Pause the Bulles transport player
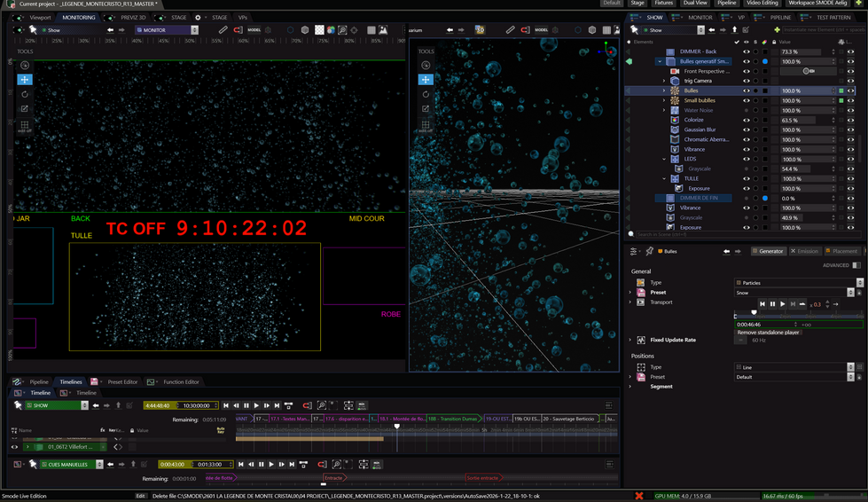Image resolution: width=868 pixels, height=502 pixels. click(772, 304)
